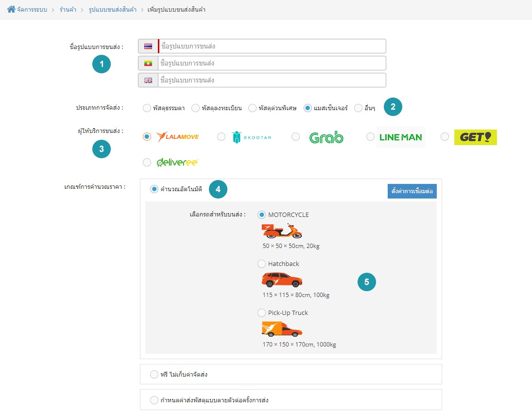Open รูปแบบขนส่งสินค้า breadcrumb link
Viewport: 532px width, 413px height.
113,10
